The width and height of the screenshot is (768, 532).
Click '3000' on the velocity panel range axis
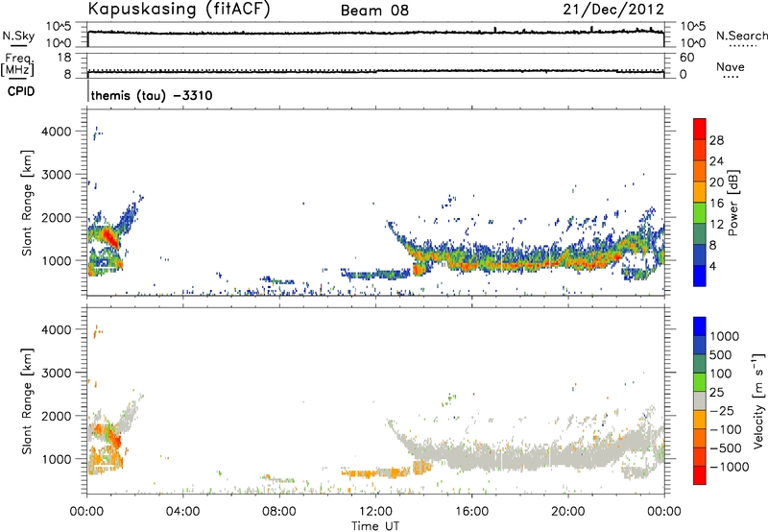tap(56, 373)
